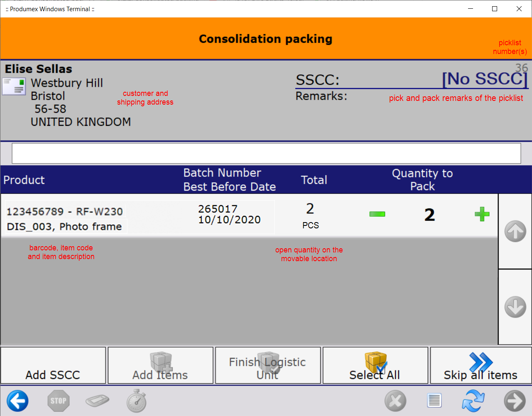
Task: Click the customer address card icon
Action: [x=14, y=87]
